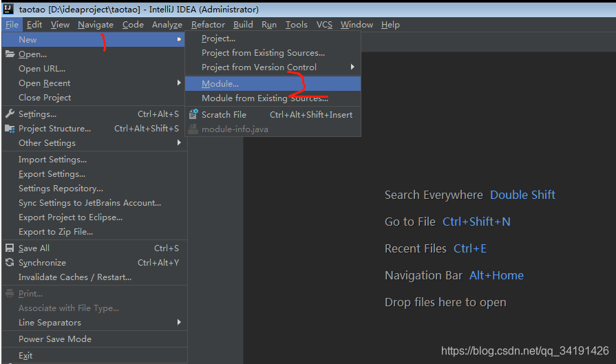This screenshot has height=364, width=616.
Task: Click module-info.java submenu entry
Action: point(273,129)
